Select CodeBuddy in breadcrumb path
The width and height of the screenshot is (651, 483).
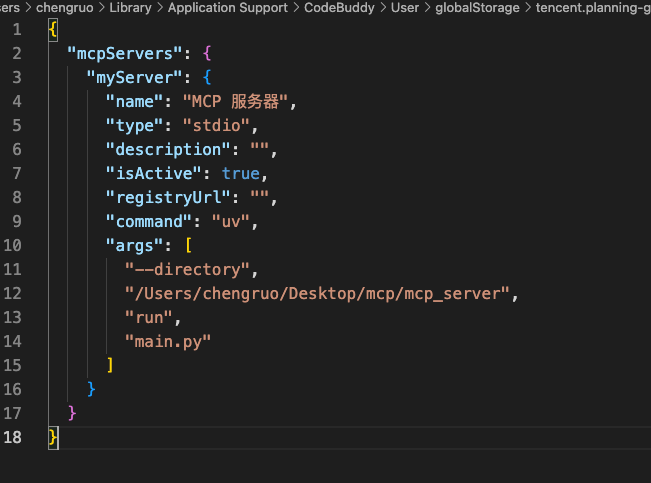tap(339, 7)
